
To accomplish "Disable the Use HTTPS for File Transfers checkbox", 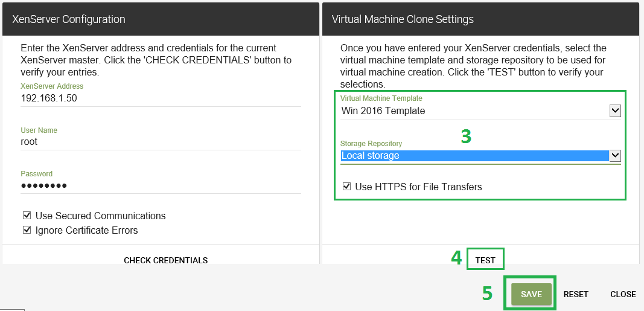I will pyautogui.click(x=346, y=187).
